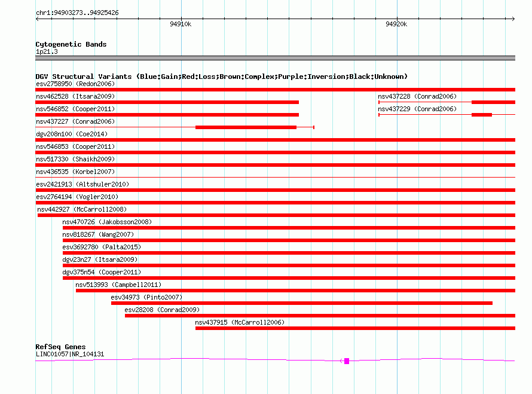The height and width of the screenshot is (394, 532).
Task: Click esv2764194 (Vogler2010) label
Action: coord(77,197)
